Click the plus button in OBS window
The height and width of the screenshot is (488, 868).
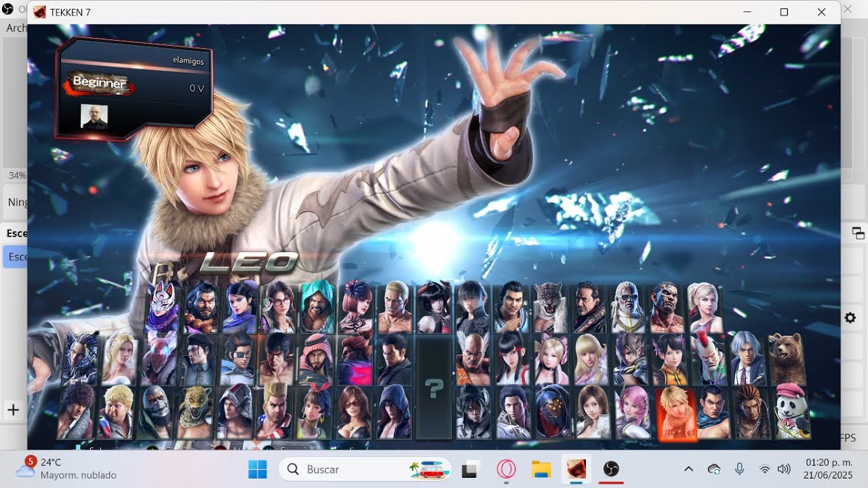tap(13, 409)
